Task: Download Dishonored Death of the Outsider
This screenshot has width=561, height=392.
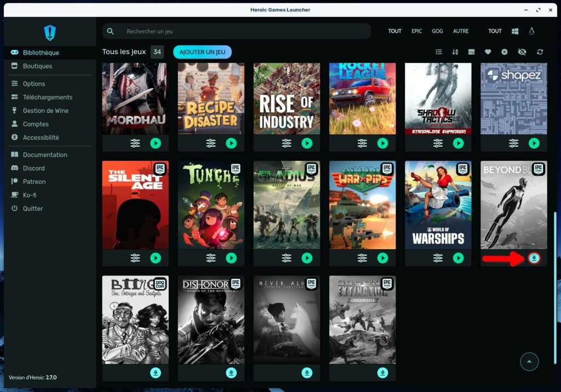Action: (231, 373)
